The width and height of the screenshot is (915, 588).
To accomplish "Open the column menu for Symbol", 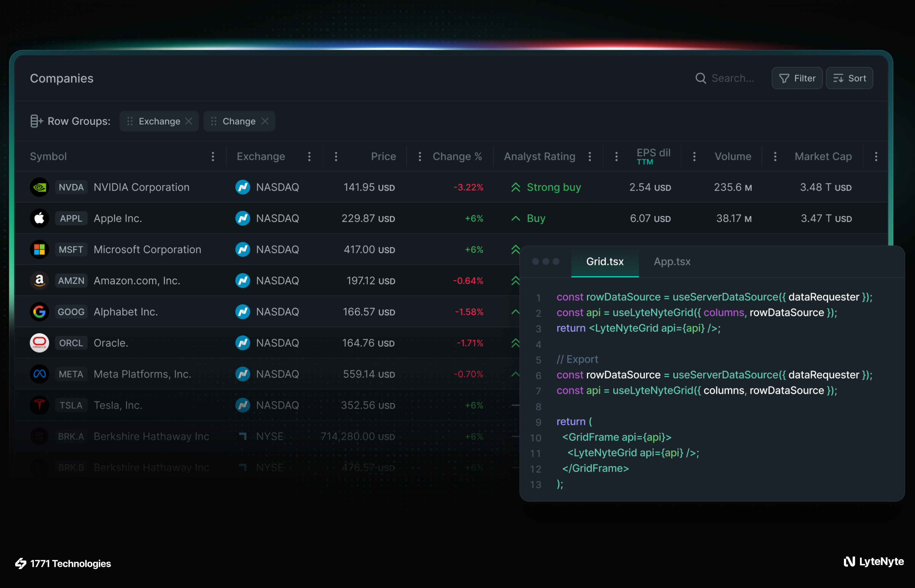I will click(213, 156).
